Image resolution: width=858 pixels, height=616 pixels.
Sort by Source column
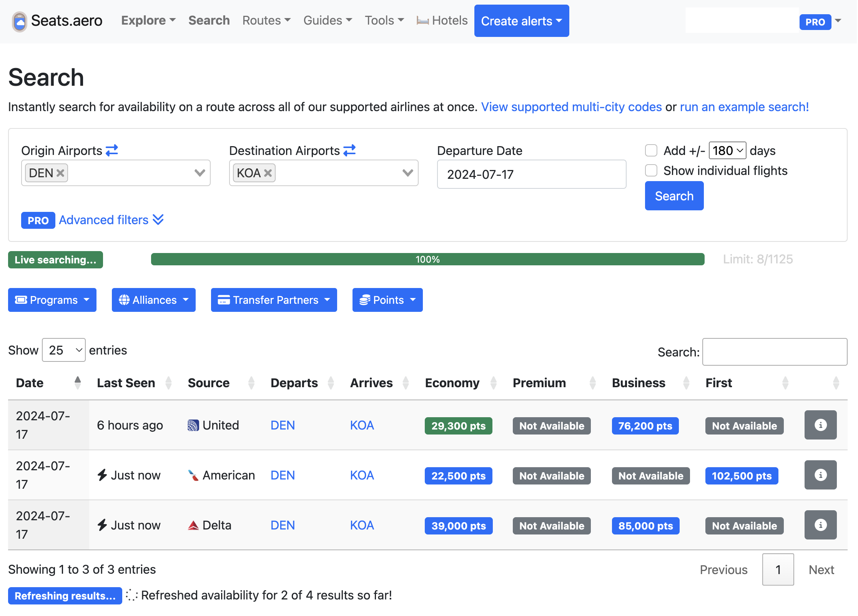click(251, 383)
